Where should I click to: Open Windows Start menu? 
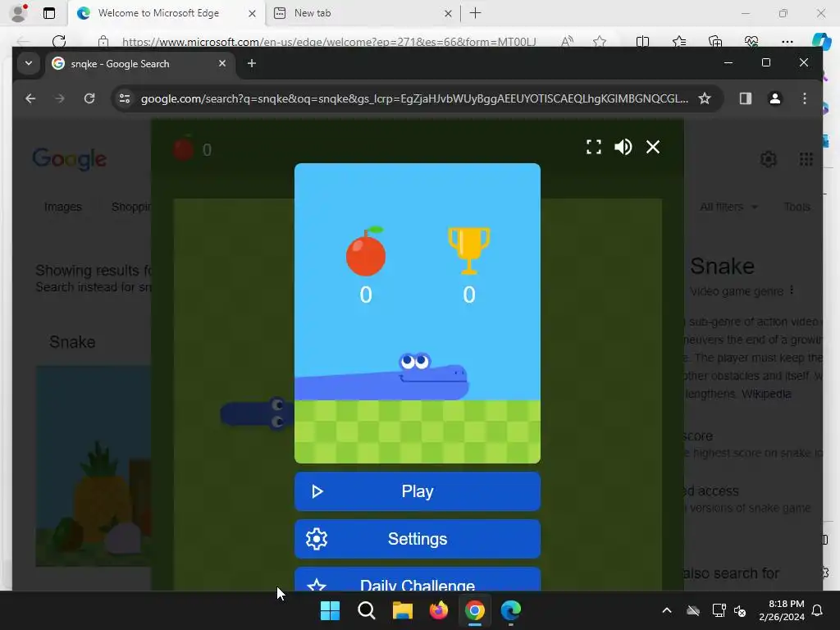coord(330,610)
